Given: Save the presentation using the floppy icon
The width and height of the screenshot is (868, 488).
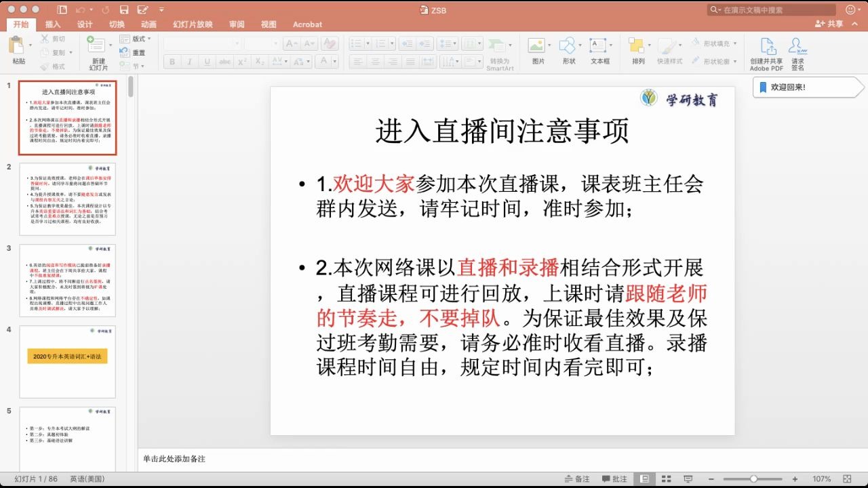Looking at the screenshot, I should [x=123, y=10].
